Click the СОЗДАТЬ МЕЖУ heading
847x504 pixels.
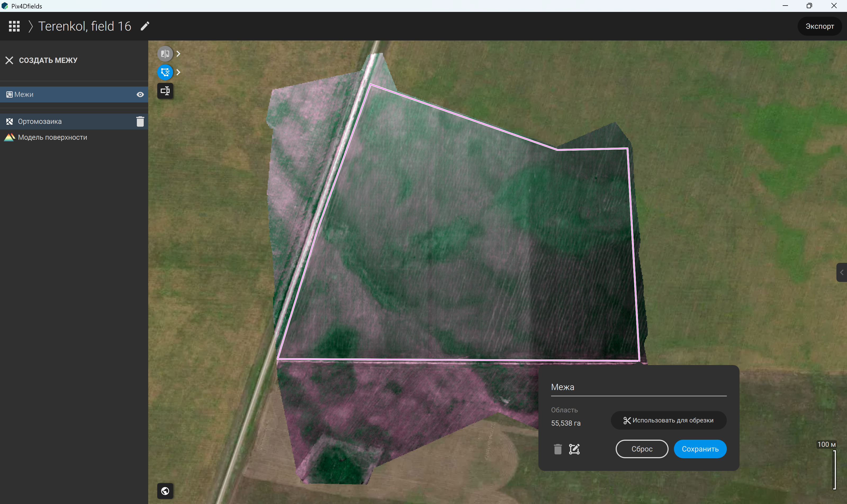(x=48, y=60)
